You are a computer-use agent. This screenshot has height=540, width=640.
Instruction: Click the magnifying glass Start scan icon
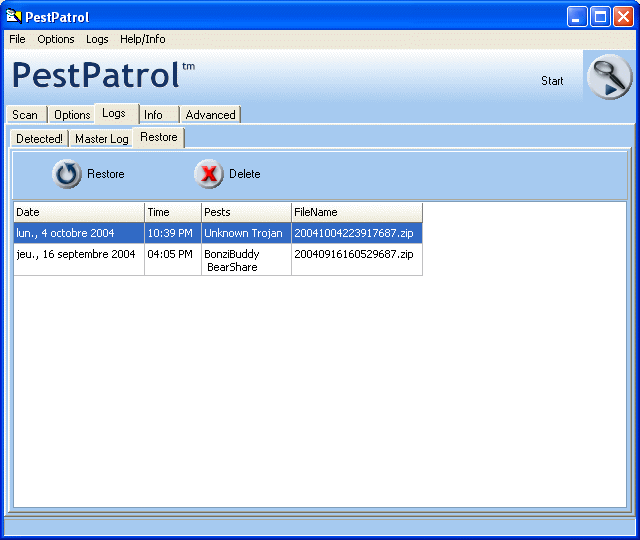(609, 77)
